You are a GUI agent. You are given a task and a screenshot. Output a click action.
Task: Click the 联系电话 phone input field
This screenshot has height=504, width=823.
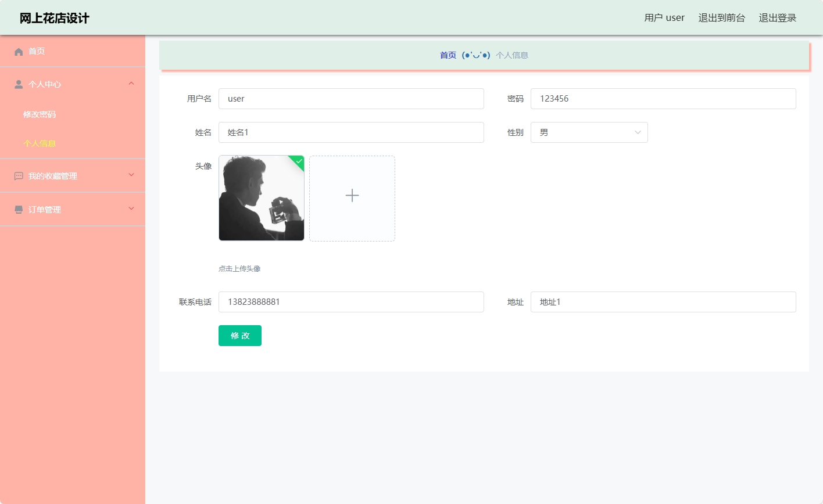click(x=351, y=302)
